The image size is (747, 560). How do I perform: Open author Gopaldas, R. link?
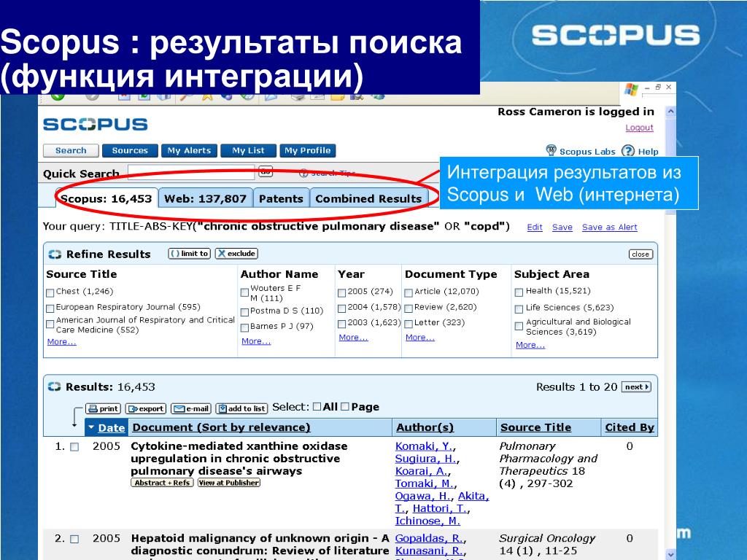(x=429, y=539)
